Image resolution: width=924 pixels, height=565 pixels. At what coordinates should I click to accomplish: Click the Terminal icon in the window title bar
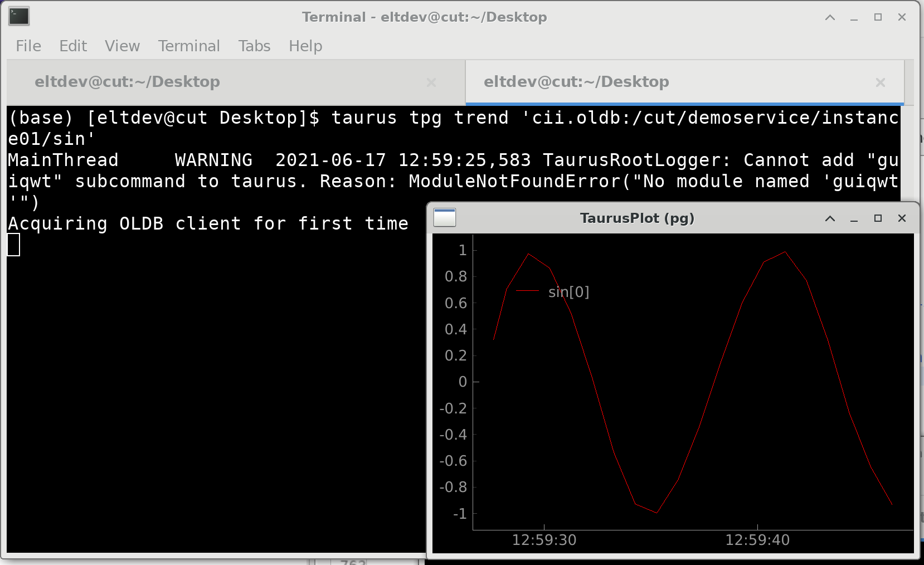pyautogui.click(x=18, y=17)
